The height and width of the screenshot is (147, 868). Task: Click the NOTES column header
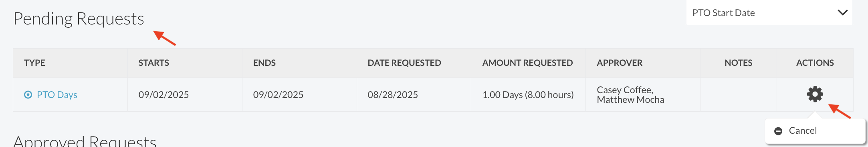[739, 63]
